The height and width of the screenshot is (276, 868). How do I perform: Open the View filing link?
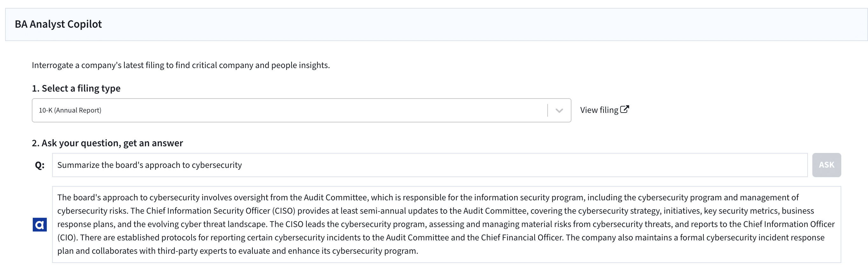[x=604, y=110]
